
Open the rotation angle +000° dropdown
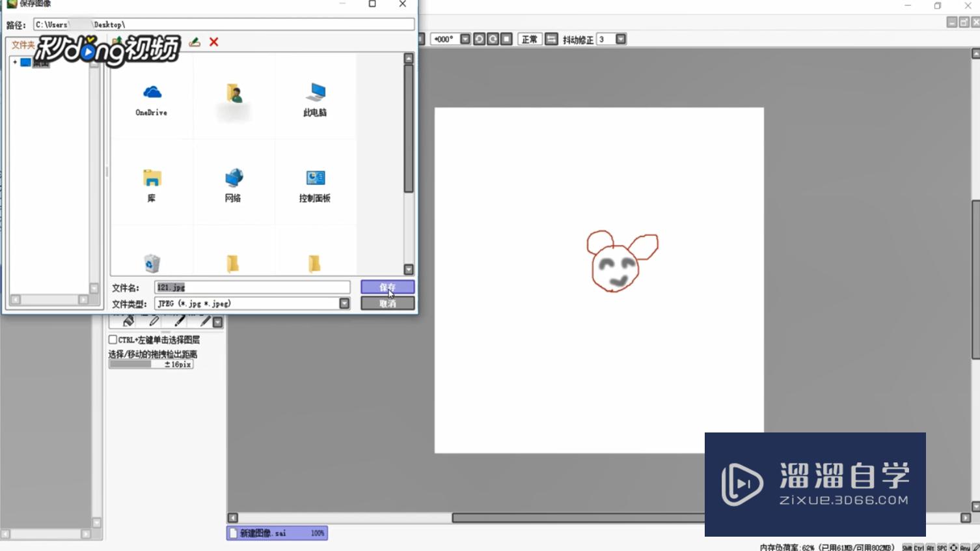(465, 39)
